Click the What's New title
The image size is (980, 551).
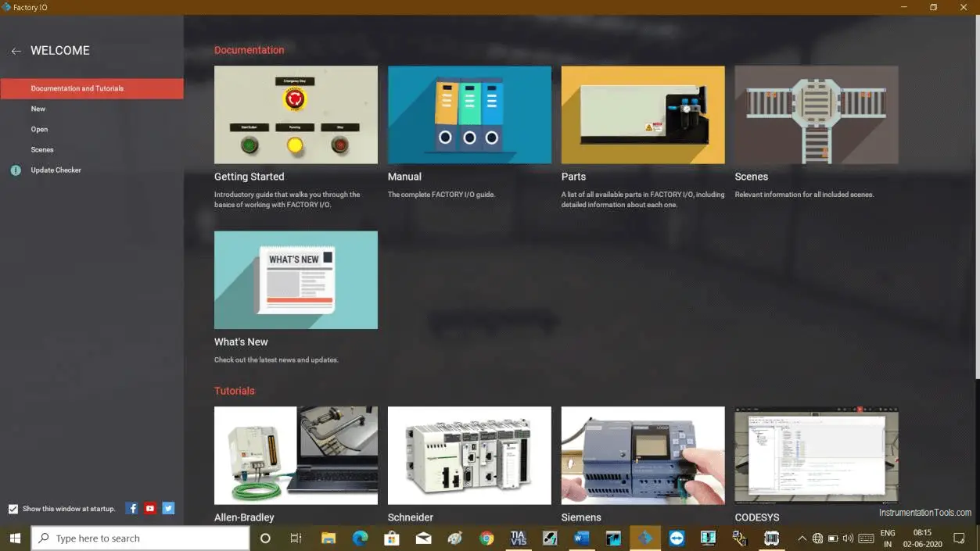click(x=241, y=342)
